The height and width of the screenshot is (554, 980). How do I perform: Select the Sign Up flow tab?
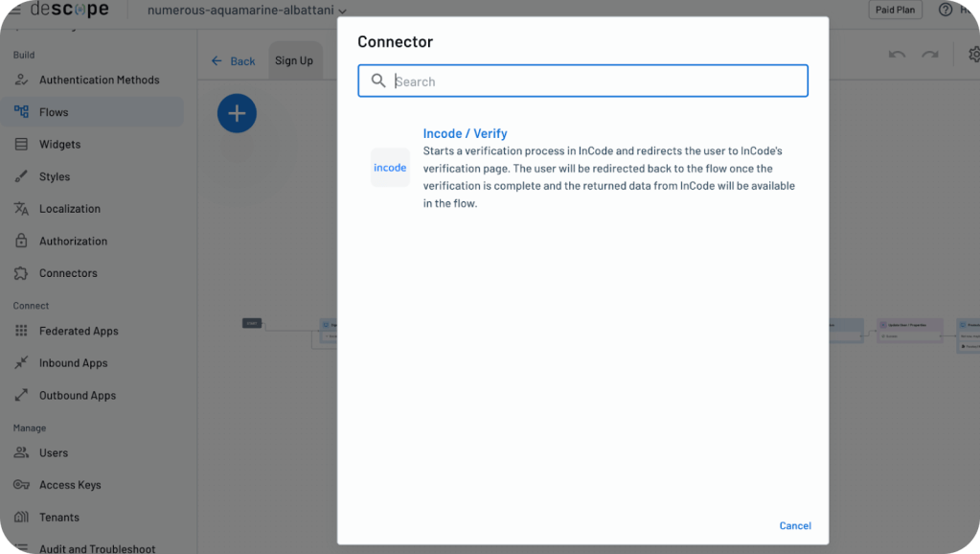294,60
